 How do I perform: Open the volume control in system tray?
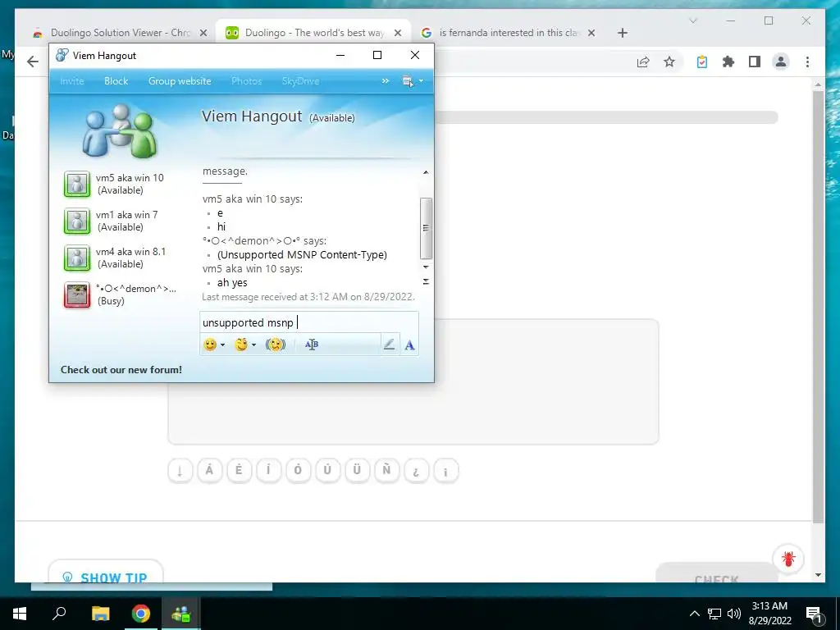click(734, 614)
